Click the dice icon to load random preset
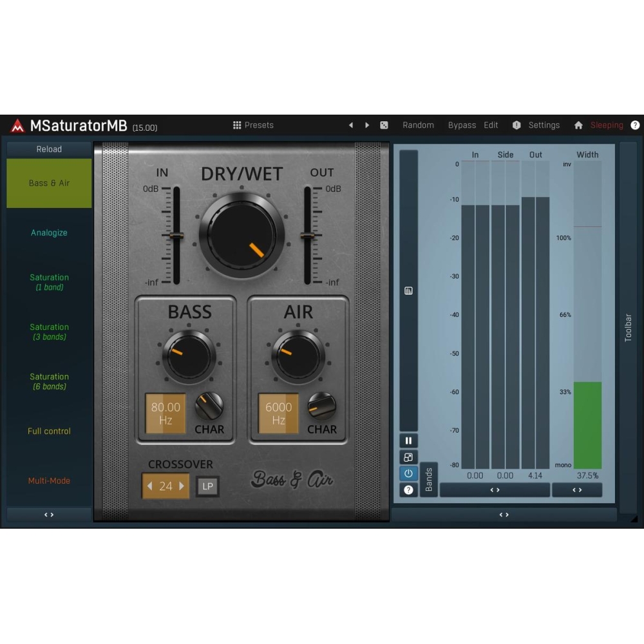This screenshot has height=644, width=644. pos(384,125)
